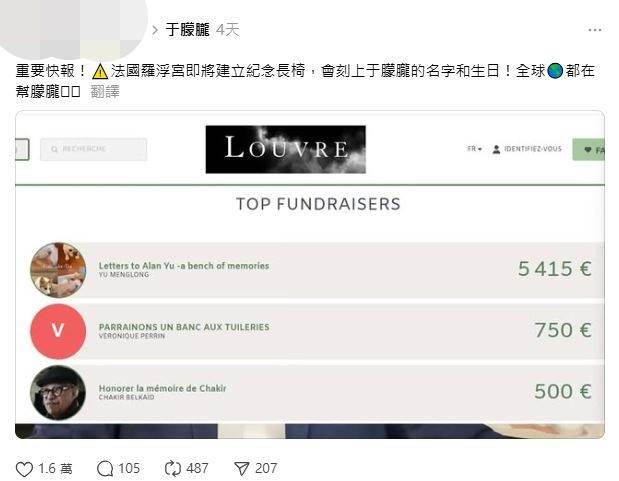Share the post with paper plane icon
The width and height of the screenshot is (619, 481).
coord(242,469)
